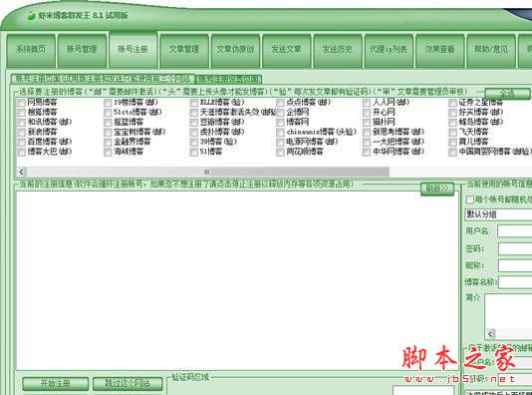The width and height of the screenshot is (532, 395).
Task: Select the 账号注册 tab
Action: click(133, 49)
